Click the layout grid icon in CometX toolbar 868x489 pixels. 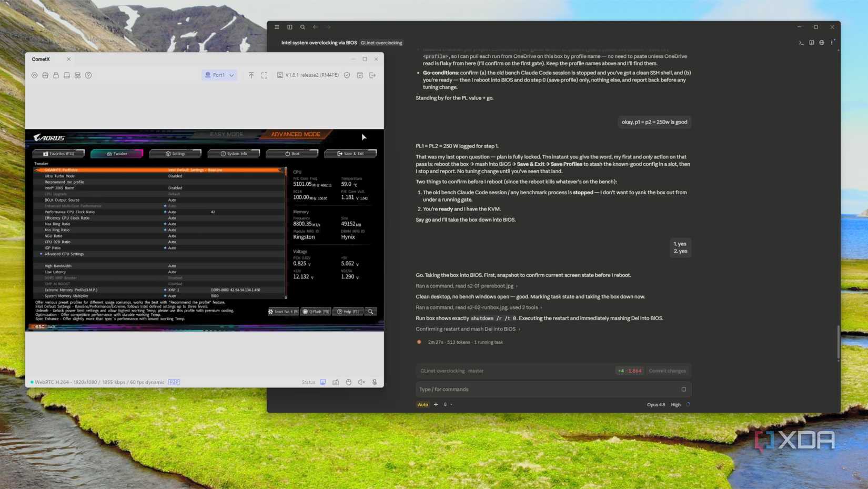(x=78, y=75)
